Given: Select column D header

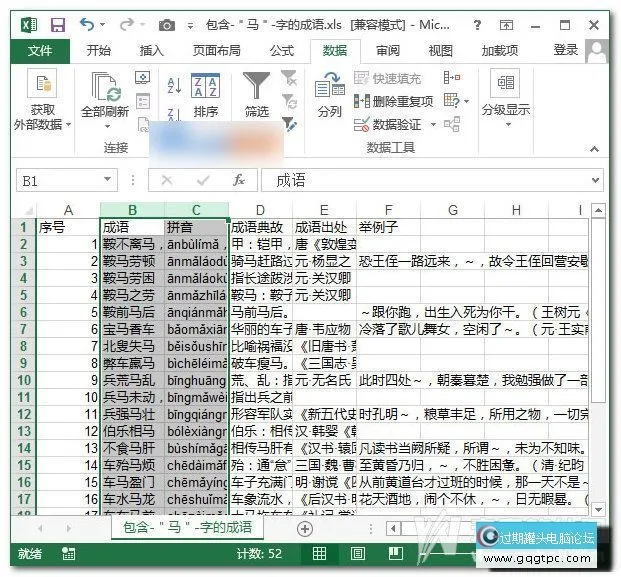Looking at the screenshot, I should (261, 210).
